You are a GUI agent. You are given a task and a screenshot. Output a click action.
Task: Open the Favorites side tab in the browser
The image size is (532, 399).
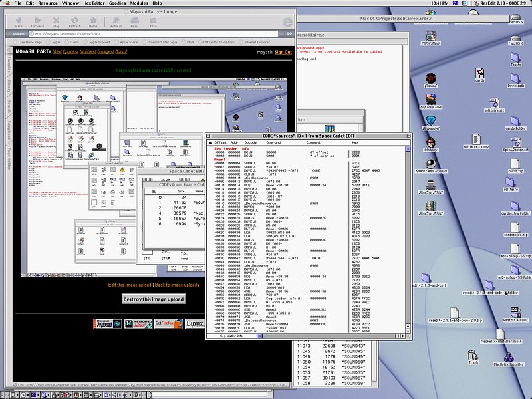pos(9,64)
